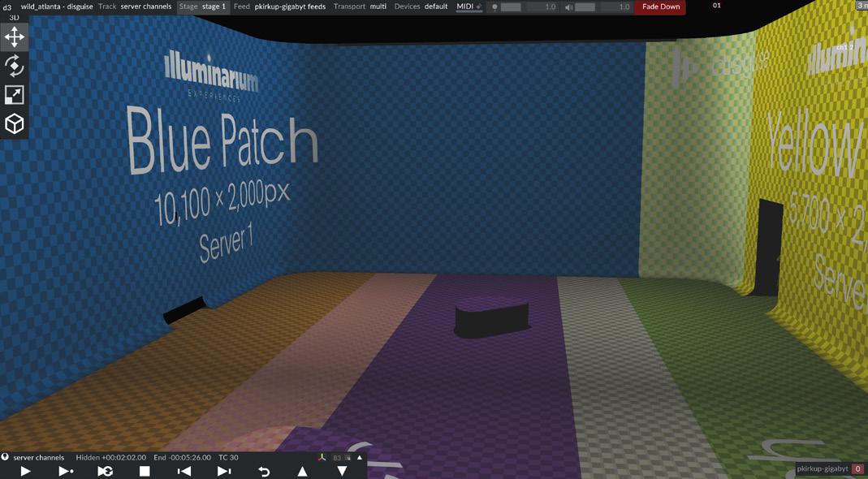868x479 pixels.
Task: Click the loop section play button
Action: tap(106, 471)
